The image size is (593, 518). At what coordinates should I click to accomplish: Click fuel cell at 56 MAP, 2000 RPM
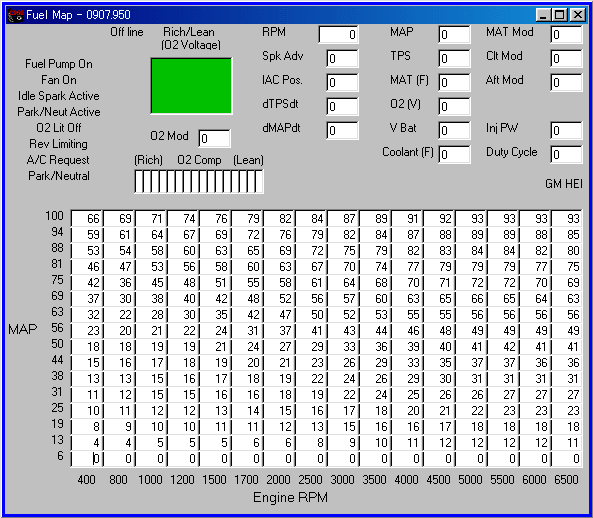click(279, 330)
